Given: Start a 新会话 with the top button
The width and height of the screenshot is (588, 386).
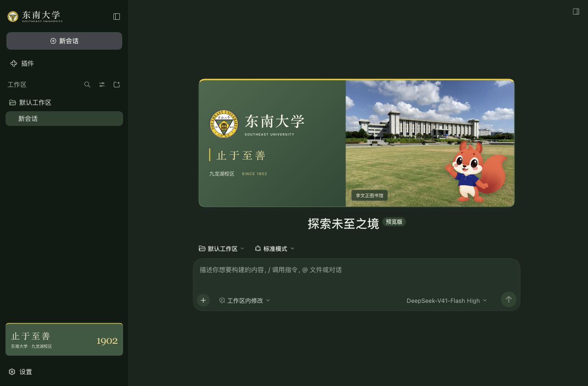Looking at the screenshot, I should tap(64, 41).
